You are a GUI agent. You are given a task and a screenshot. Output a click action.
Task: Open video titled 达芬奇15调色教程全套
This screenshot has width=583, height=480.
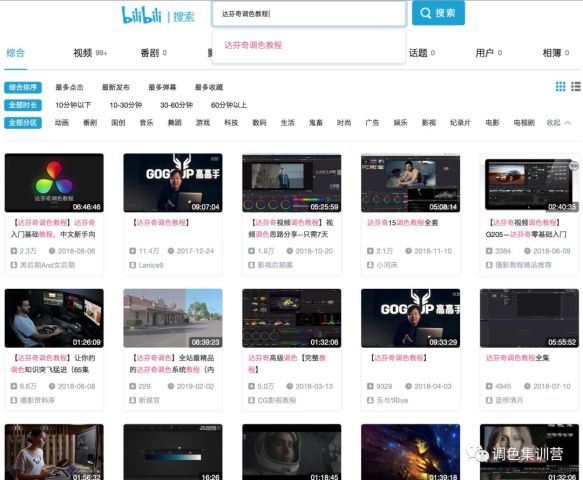coord(403,223)
